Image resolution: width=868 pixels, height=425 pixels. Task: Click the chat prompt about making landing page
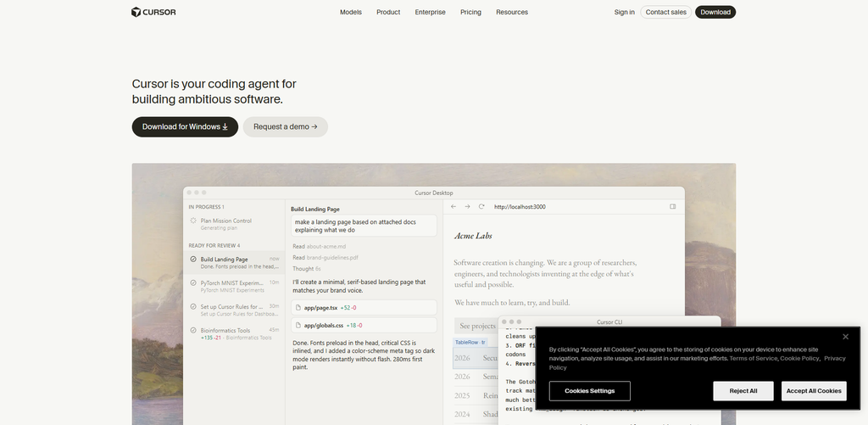click(364, 226)
